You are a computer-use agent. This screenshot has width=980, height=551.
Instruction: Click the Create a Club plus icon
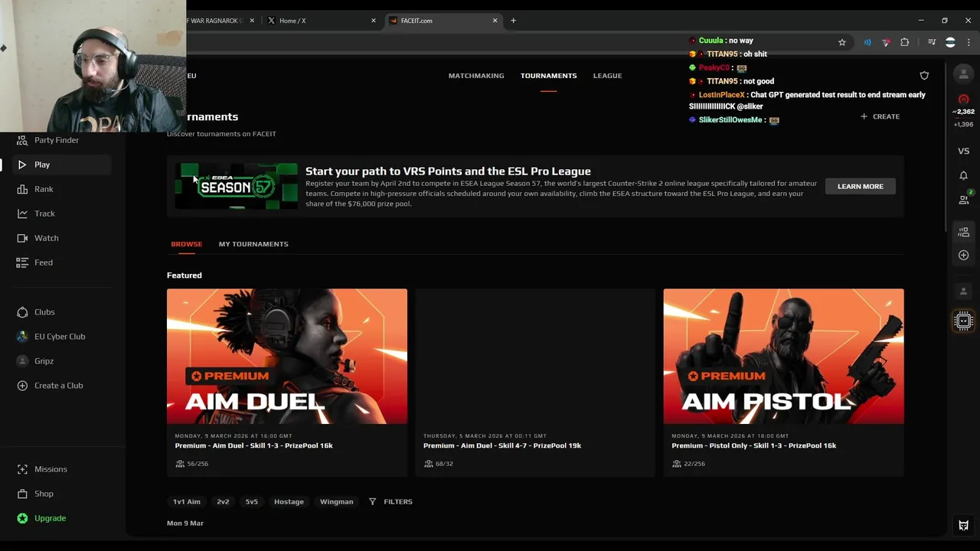click(x=22, y=386)
